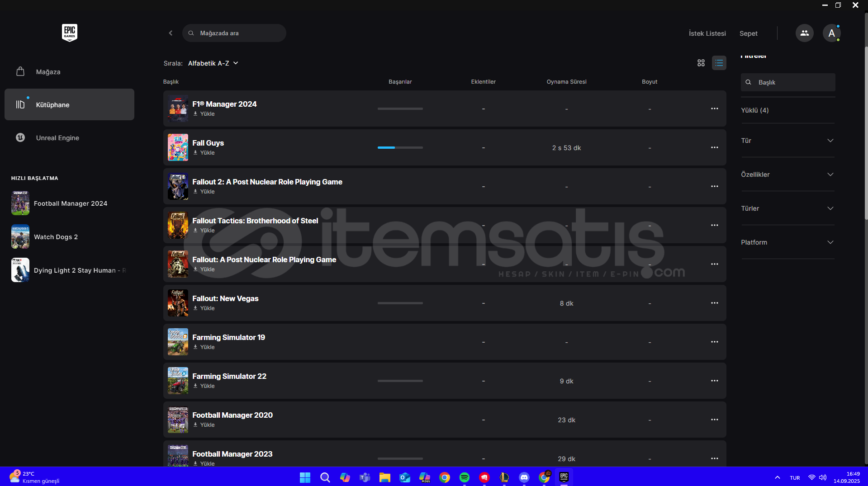868x486 pixels.
Task: Open Spotify from the taskbar
Action: [x=465, y=477]
